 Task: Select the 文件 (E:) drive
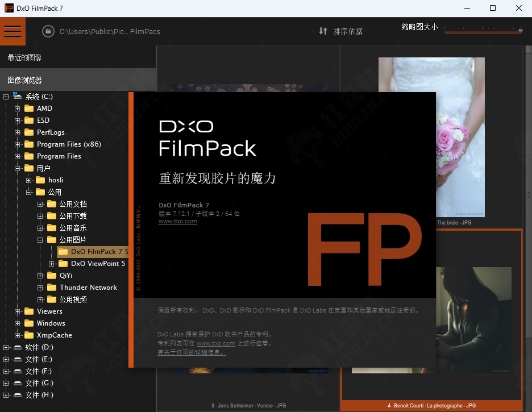[38, 359]
